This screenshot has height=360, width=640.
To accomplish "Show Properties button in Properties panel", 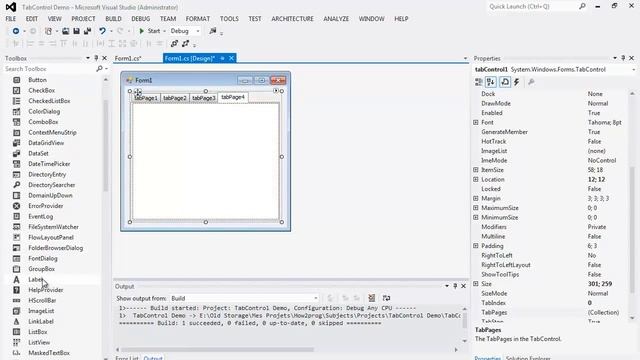I will 504,82.
